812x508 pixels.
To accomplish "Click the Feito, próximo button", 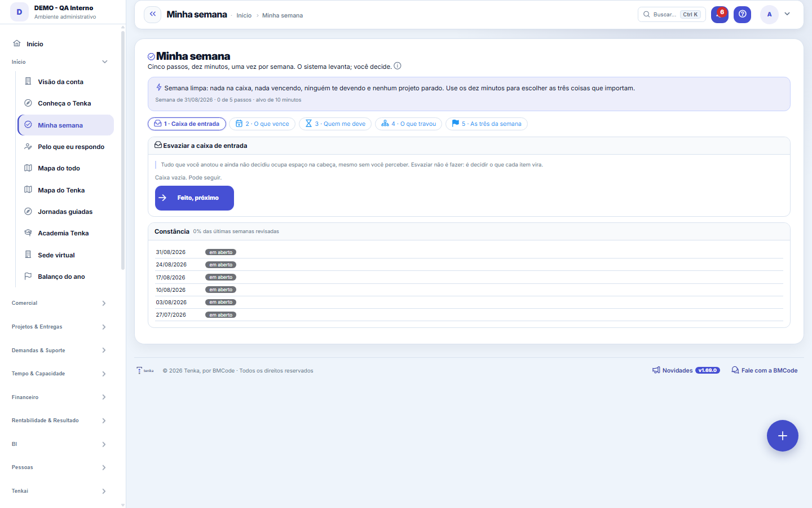I will (195, 198).
